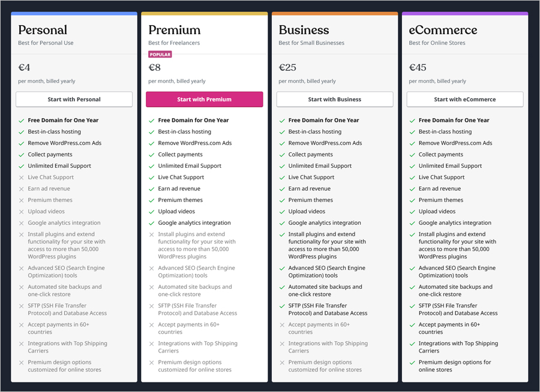This screenshot has height=392, width=540.
Task: Click X icon beside Premium Advanced SEO tools
Action: coord(152,269)
